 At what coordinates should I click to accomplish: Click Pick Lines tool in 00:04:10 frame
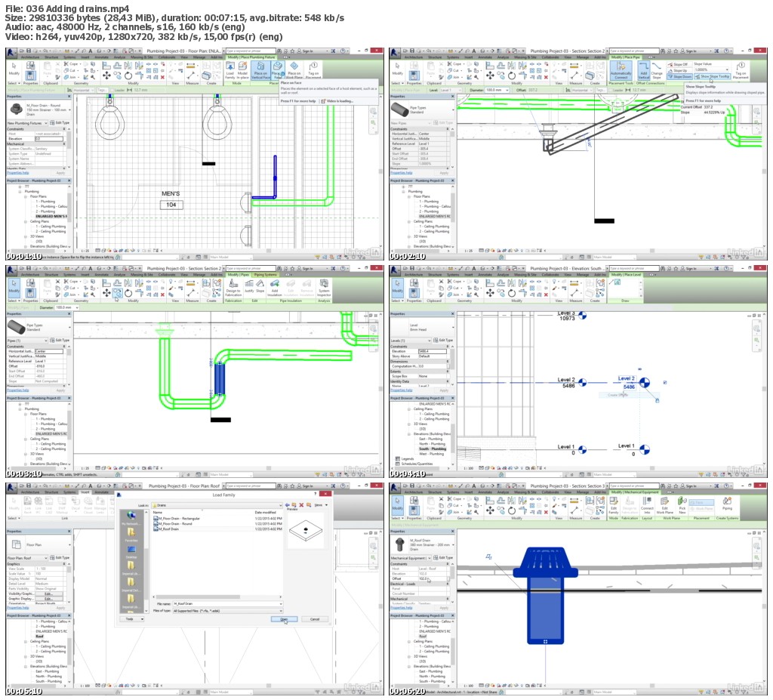617,282
